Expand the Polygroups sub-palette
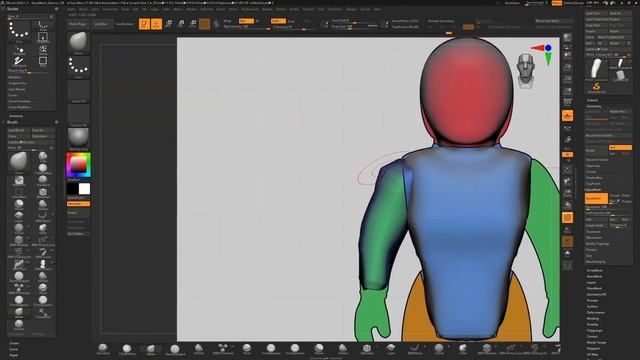Screen dimensions: 640x360 (595, 330)
